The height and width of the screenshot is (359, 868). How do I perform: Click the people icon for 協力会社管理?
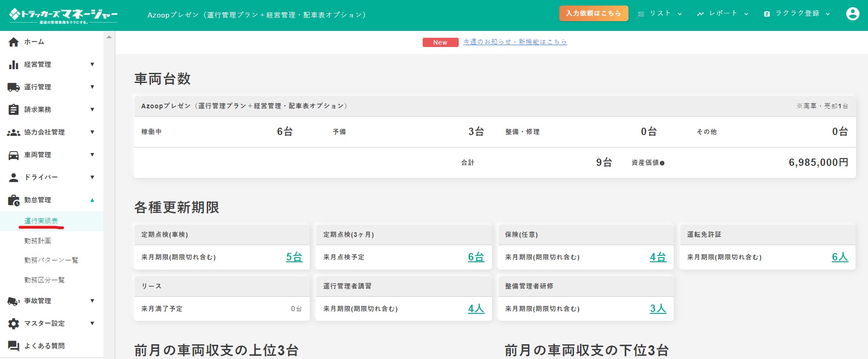14,132
